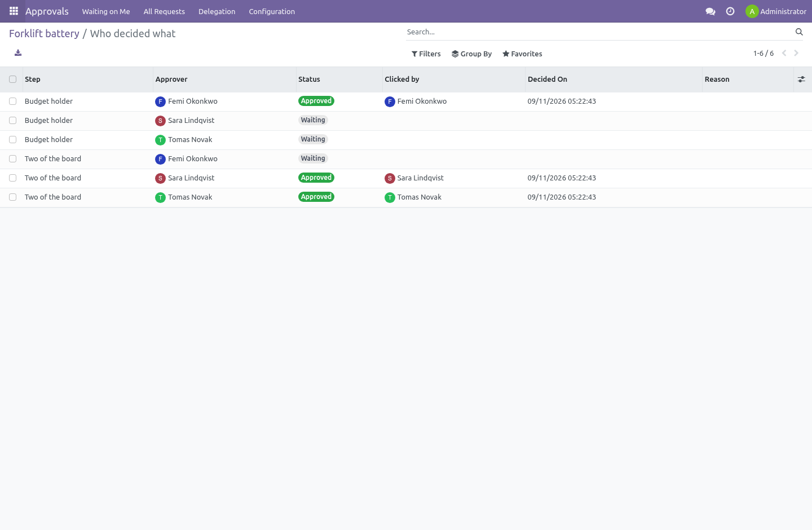812x530 pixels.
Task: Click the export download icon
Action: pyautogui.click(x=18, y=53)
